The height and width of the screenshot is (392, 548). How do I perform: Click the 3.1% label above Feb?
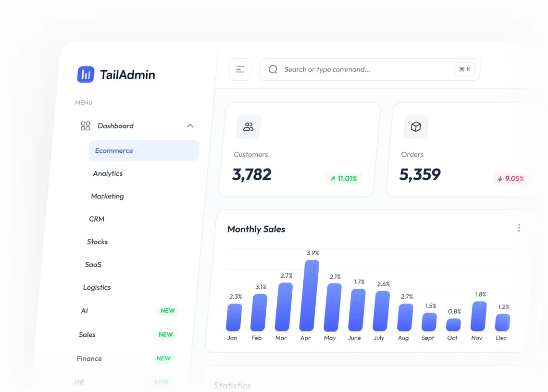click(261, 287)
